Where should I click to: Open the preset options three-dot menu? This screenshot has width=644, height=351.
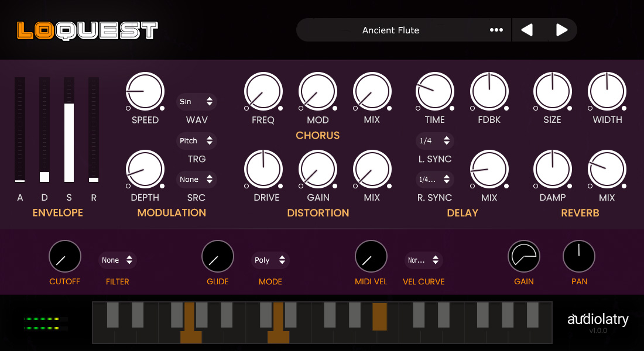click(496, 30)
